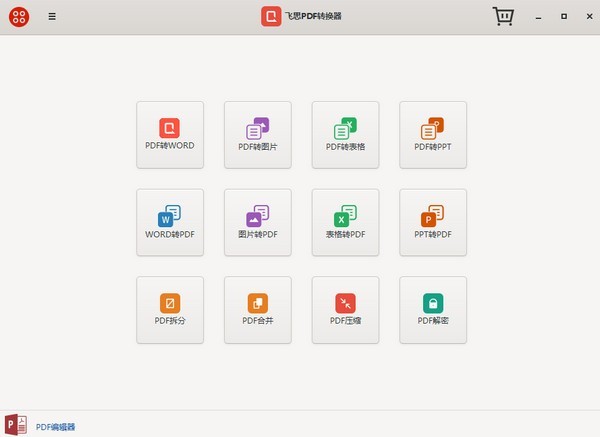This screenshot has width=600, height=437.
Task: Open the PDF合并 merge tool
Action: [x=257, y=310]
